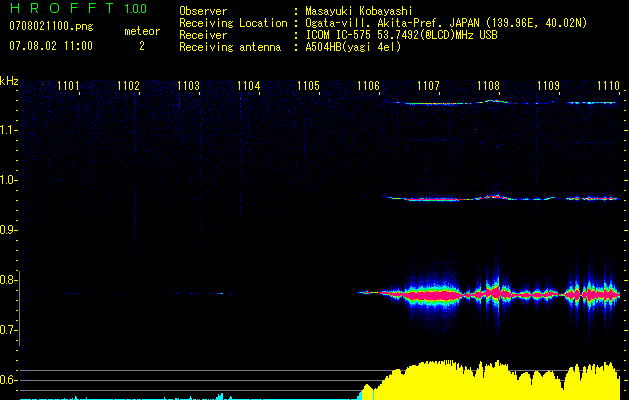The image size is (629, 400).
Task: Click the 0.7 frequency axis label
Action: click(8, 330)
